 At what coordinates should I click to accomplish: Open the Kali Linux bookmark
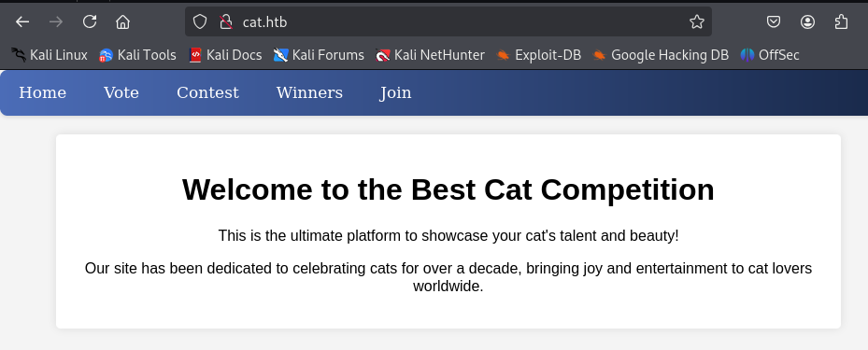click(50, 55)
